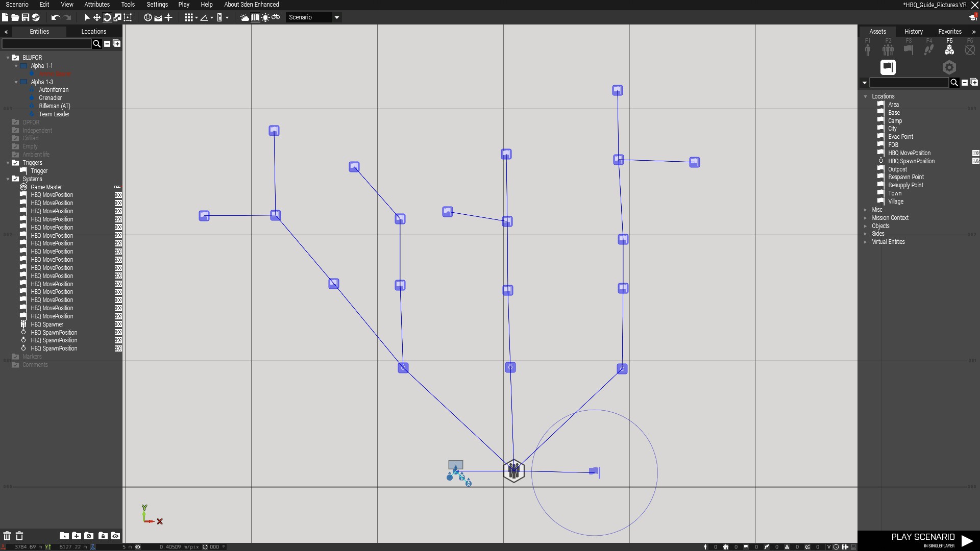The image size is (980, 551).
Task: Click the Steam publish icon
Action: 36,17
